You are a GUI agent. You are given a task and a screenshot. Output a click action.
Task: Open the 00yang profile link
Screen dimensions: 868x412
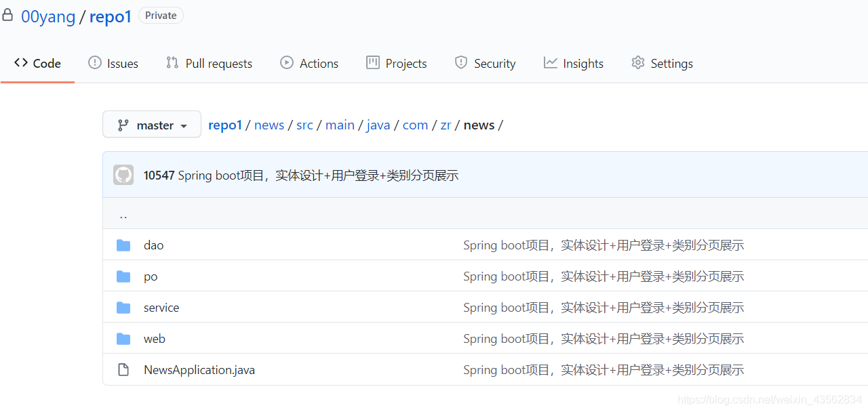tap(48, 16)
